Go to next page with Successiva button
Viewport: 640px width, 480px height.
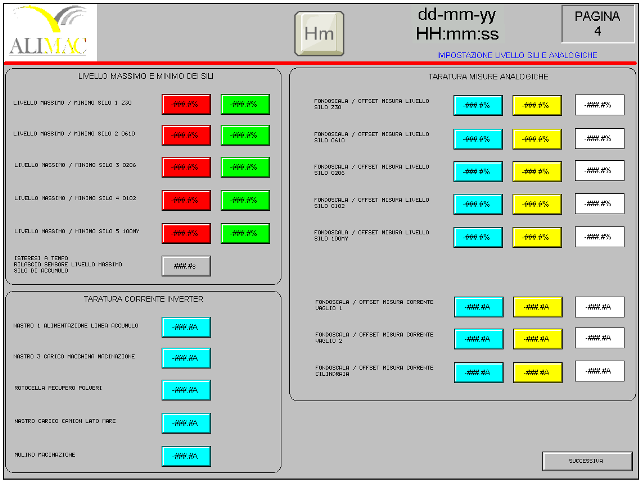[x=587, y=461]
